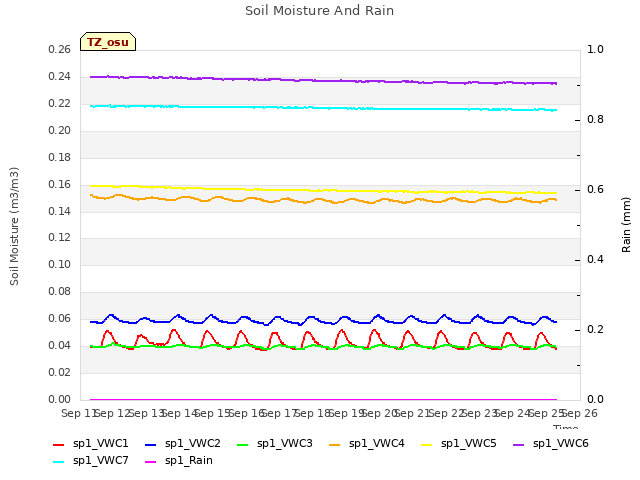Select the sp1_VWC2 legend label
640x480 pixels.
tap(193, 444)
